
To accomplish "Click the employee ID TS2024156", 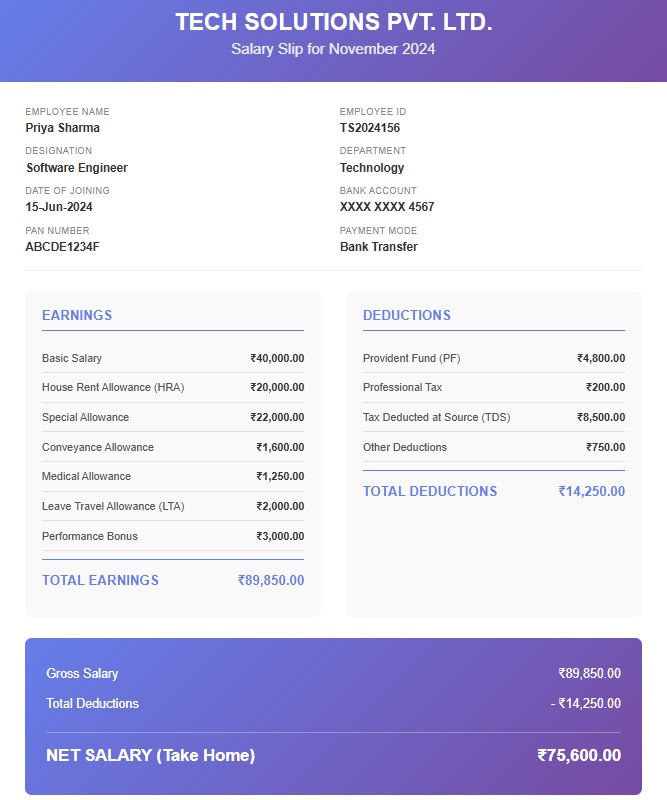I will pos(369,128).
